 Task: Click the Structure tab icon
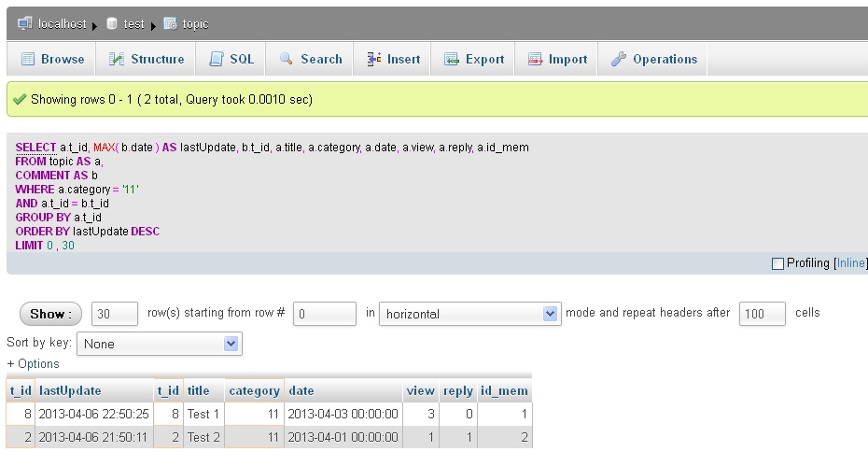tap(117, 59)
